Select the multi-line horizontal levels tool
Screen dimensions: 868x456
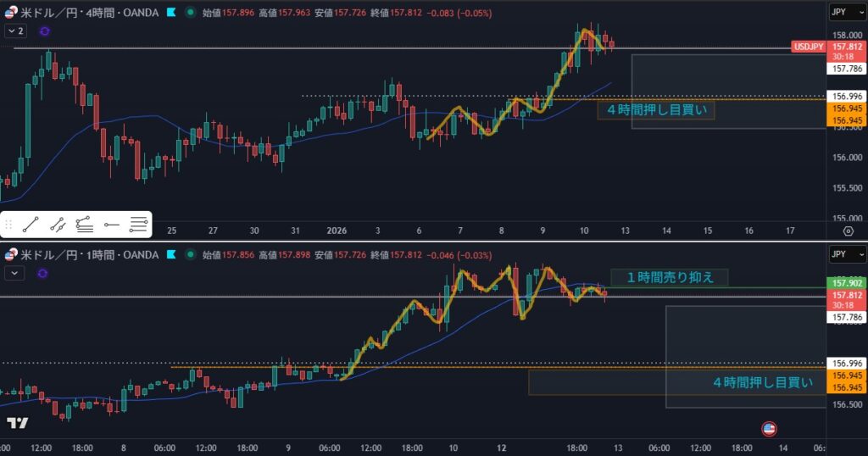click(138, 225)
